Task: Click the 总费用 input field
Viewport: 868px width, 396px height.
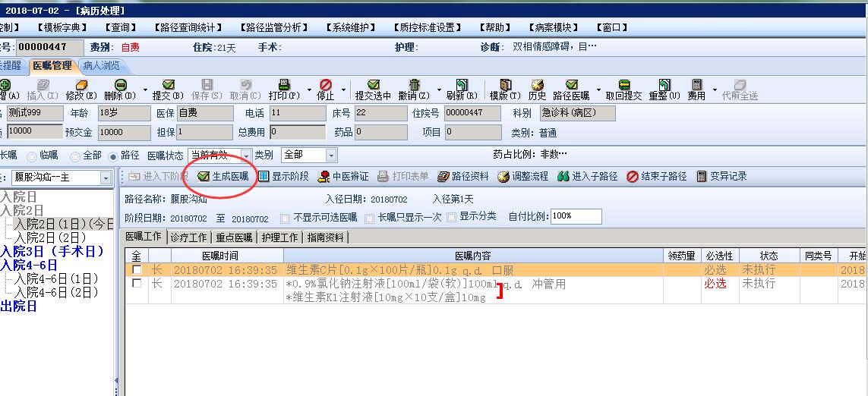Action: click(297, 132)
